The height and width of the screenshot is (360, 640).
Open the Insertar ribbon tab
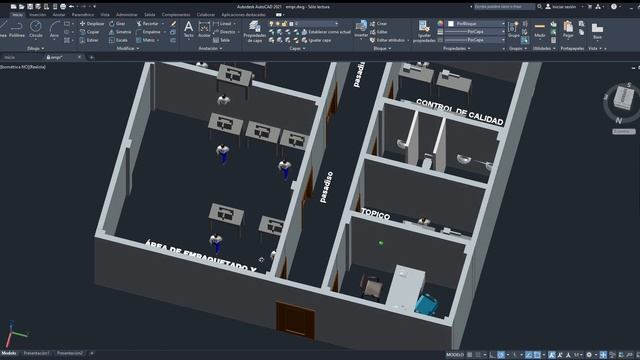(37, 15)
